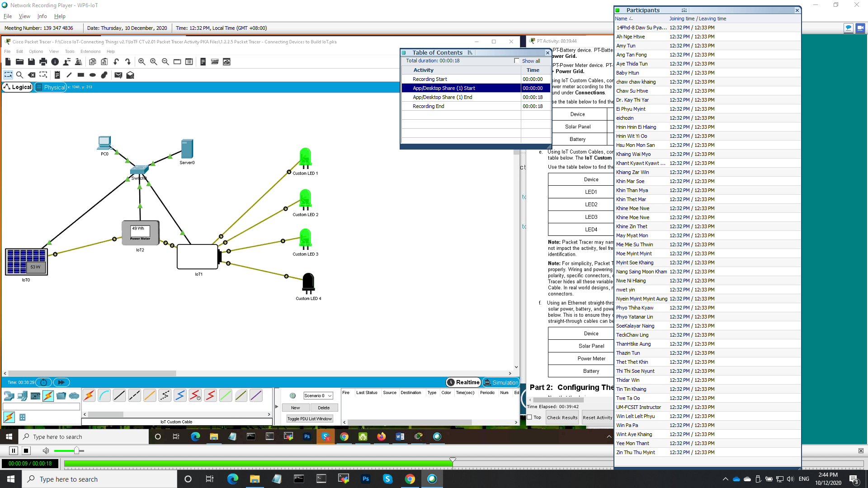
Task: Click the Power Meter IoT2 device
Action: point(140,233)
